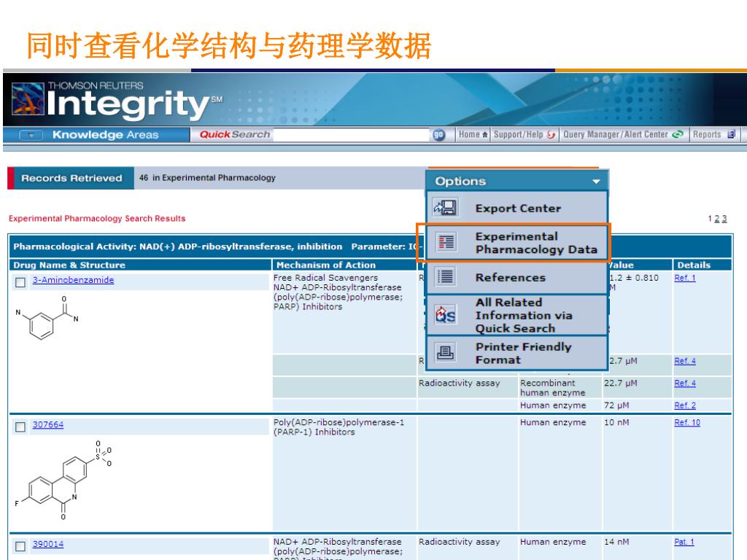Go to results page 3
Image resolution: width=747 pixels, height=560 pixels.
[724, 219]
